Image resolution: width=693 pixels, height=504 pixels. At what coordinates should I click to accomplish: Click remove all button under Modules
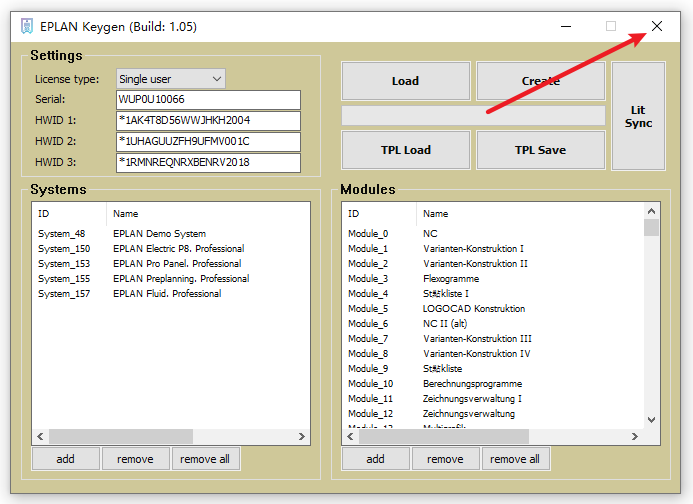[x=516, y=459]
